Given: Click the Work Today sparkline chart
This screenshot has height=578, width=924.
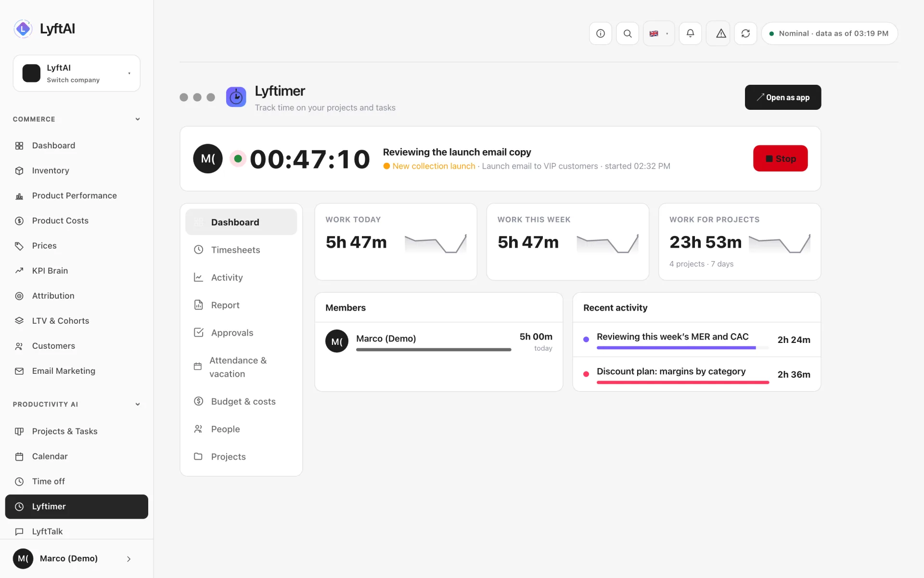Looking at the screenshot, I should [x=436, y=244].
